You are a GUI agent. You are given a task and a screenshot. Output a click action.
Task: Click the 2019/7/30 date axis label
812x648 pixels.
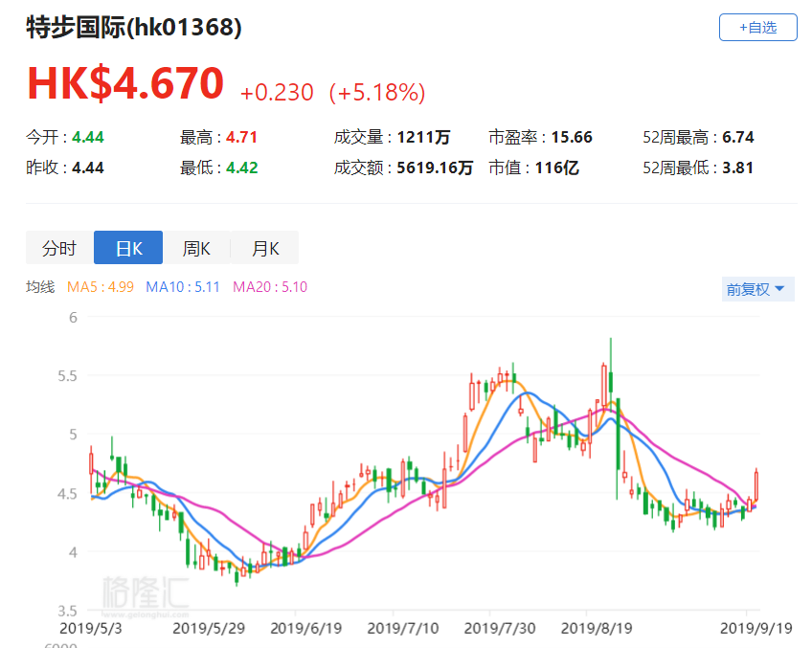pyautogui.click(x=500, y=628)
